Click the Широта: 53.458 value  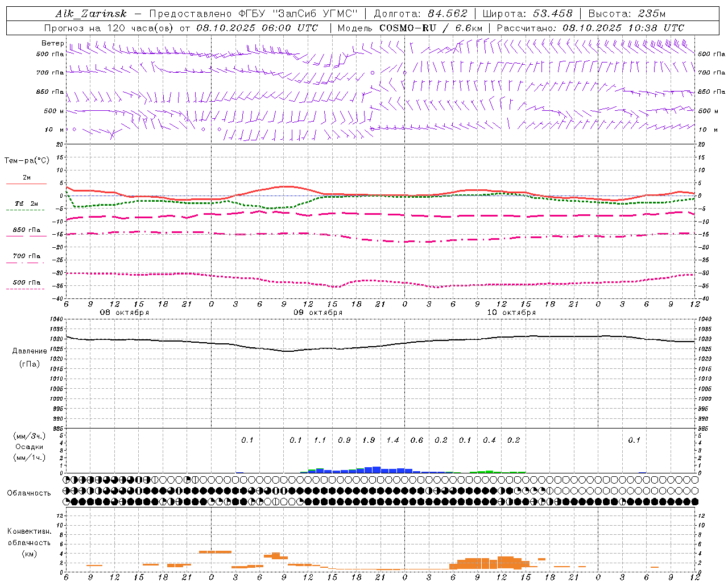point(527,14)
